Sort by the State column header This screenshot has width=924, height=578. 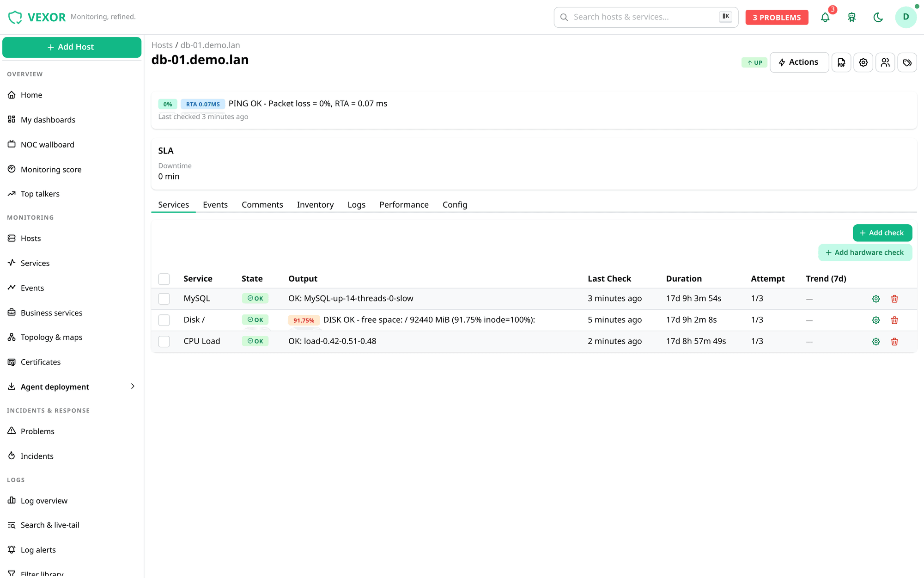(252, 278)
